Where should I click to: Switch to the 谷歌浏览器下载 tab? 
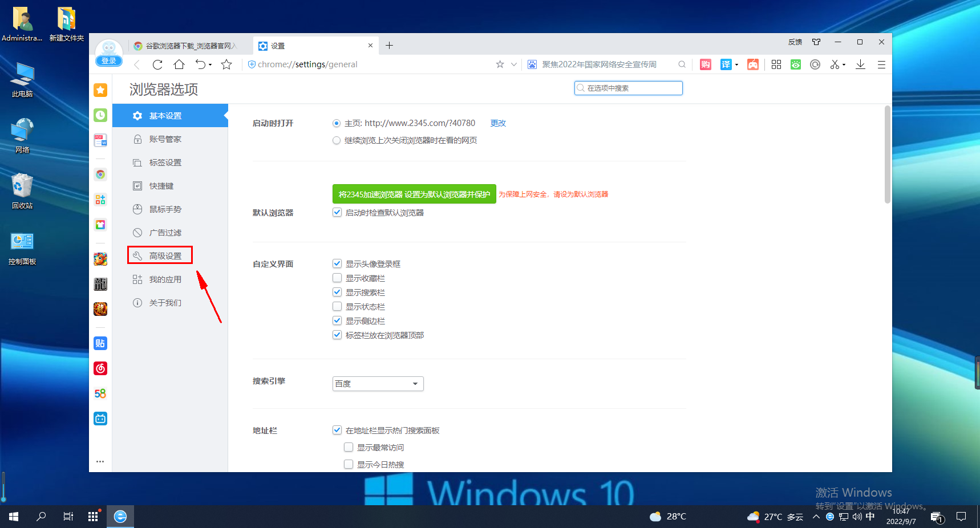click(x=191, y=46)
